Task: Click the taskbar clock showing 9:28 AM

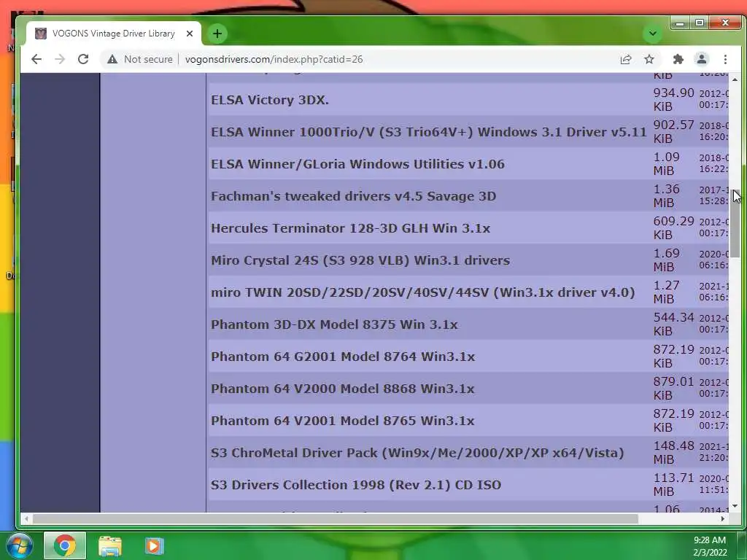Action: 709,540
